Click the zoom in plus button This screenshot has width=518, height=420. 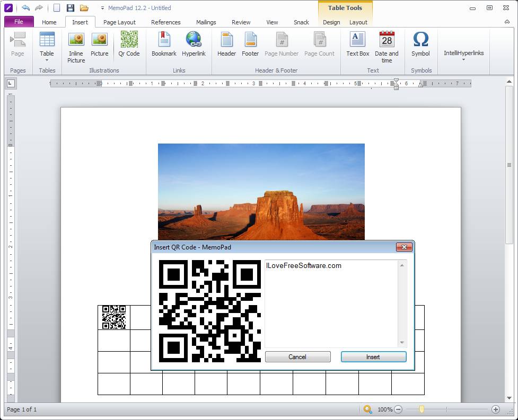(496, 409)
